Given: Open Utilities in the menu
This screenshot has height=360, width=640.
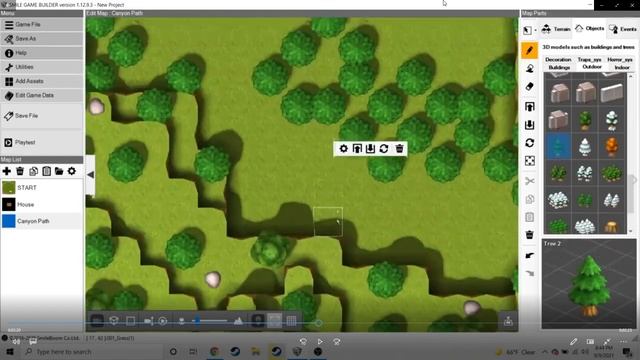Looking at the screenshot, I should tap(42, 67).
